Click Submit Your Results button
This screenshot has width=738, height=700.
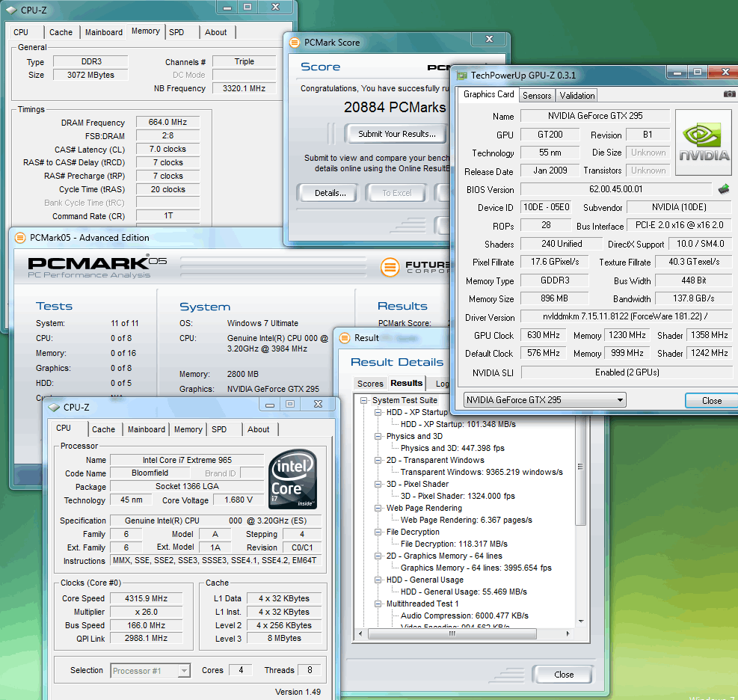pyautogui.click(x=397, y=134)
